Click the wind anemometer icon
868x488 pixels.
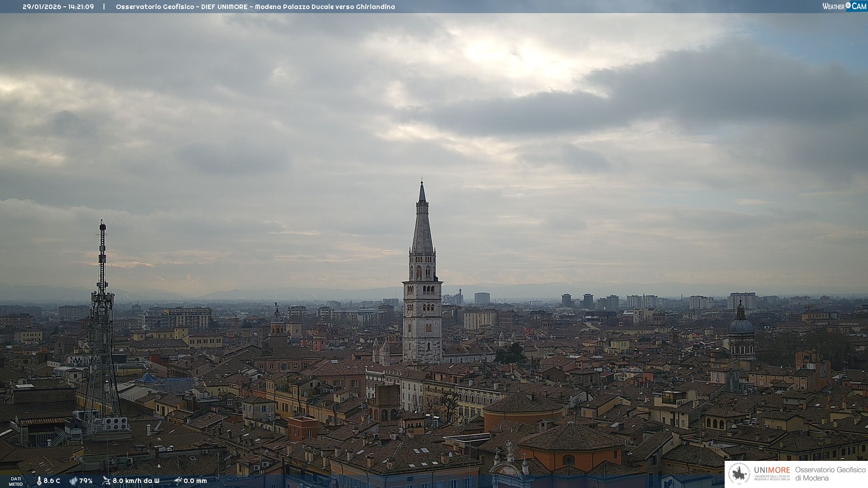[x=106, y=481]
